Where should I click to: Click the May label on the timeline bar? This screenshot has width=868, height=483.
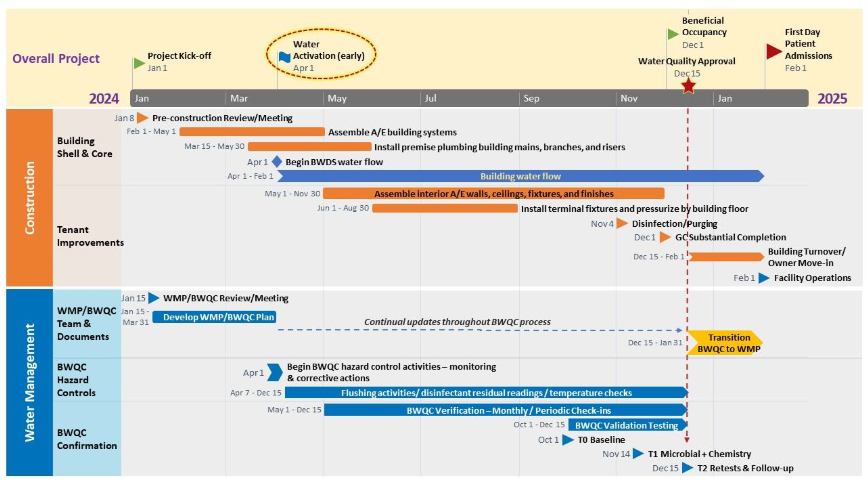click(337, 98)
